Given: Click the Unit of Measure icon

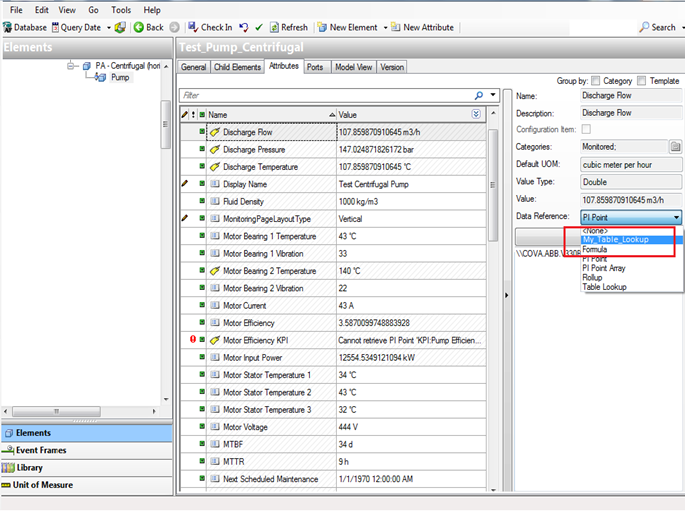Looking at the screenshot, I should tap(6, 485).
